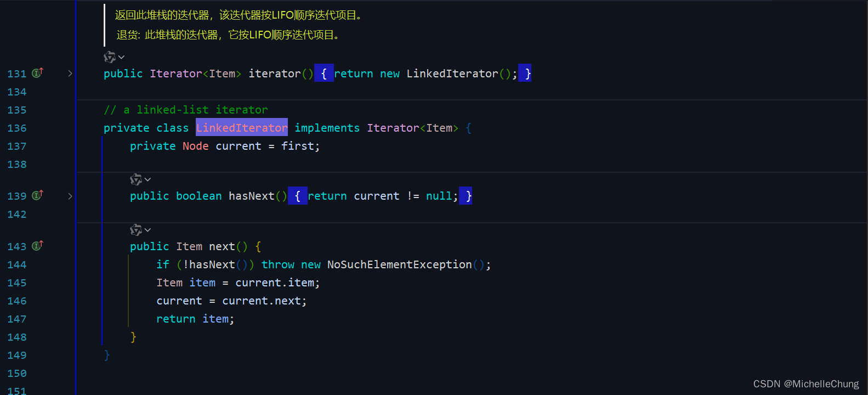868x395 pixels.
Task: Open the AI assistant icon above next() method
Action: (136, 230)
